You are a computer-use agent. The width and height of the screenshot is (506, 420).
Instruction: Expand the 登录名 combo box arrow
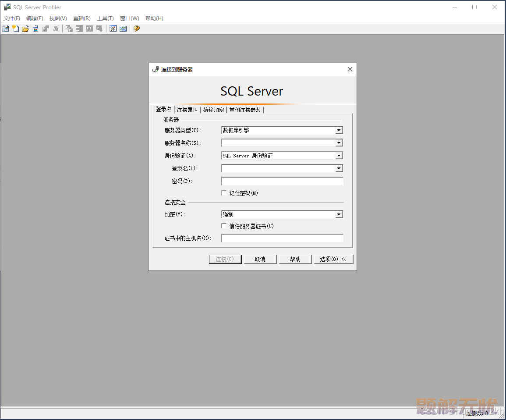click(339, 168)
